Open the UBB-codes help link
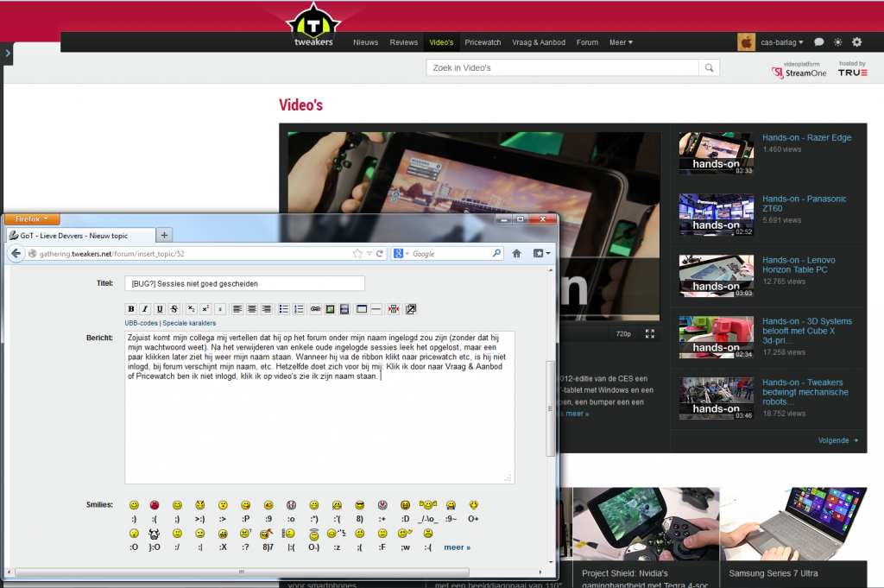The image size is (884, 588). click(142, 323)
